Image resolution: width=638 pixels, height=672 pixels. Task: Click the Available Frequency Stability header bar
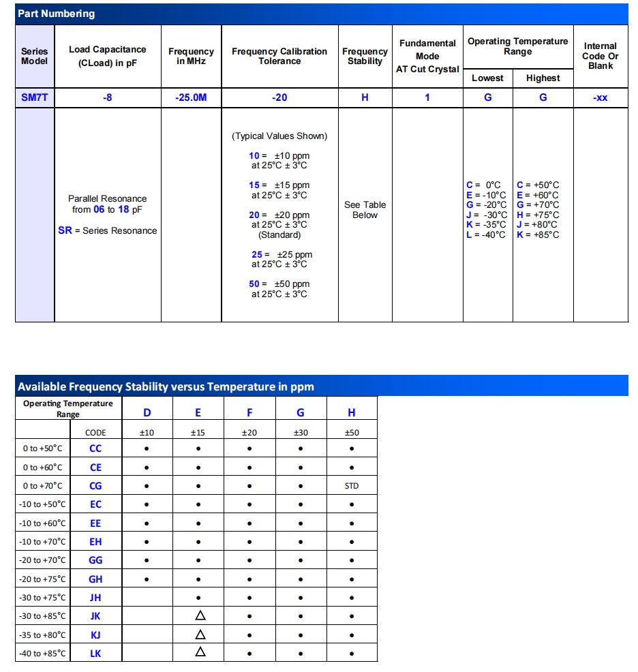[x=166, y=386]
